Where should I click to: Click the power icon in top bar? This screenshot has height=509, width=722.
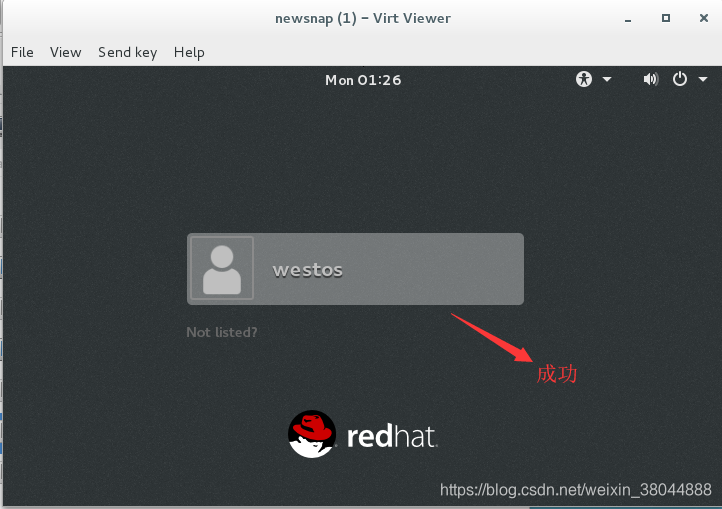click(x=680, y=79)
